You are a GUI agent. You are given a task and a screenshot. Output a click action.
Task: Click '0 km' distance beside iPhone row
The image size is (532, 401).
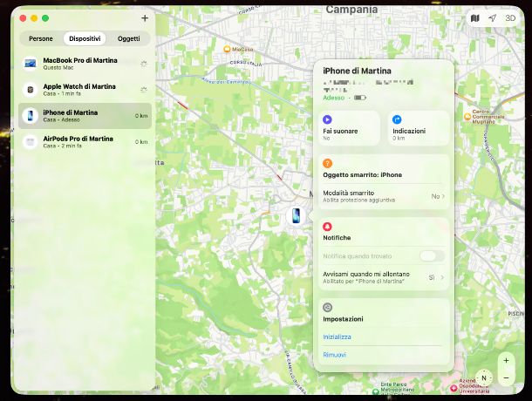[x=141, y=116]
